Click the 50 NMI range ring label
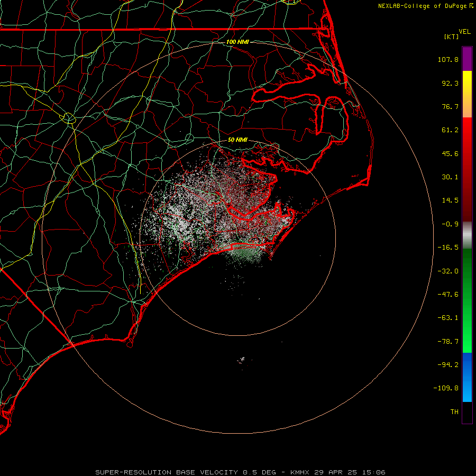476x476 pixels. tap(237, 140)
